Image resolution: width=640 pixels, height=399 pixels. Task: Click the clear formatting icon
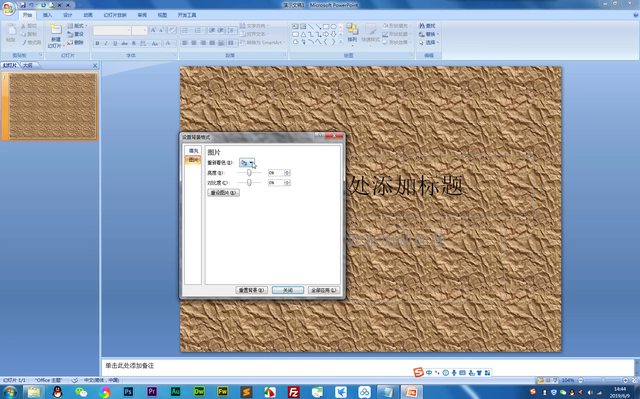(172, 30)
